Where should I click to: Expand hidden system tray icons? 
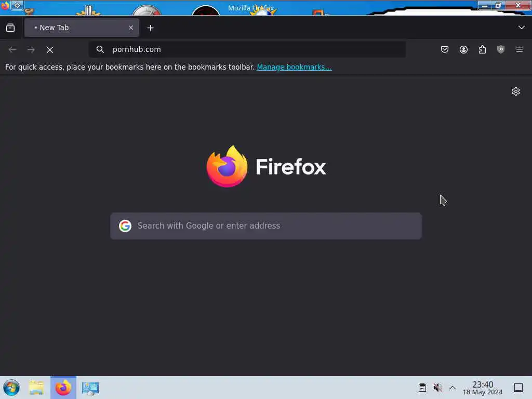453,388
